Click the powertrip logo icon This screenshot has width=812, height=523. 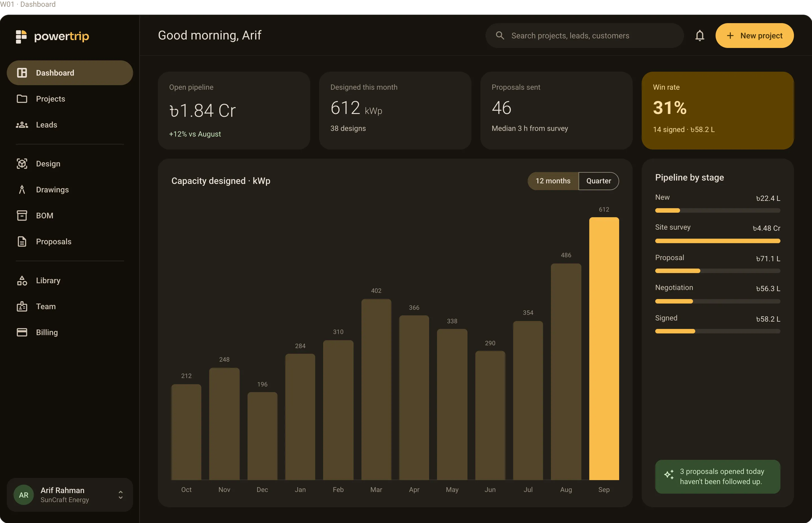click(21, 36)
